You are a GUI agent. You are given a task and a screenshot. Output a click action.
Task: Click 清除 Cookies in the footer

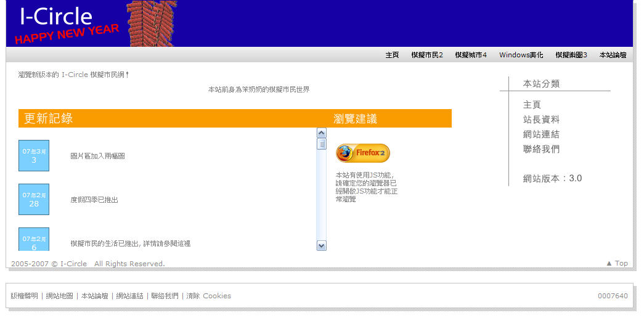pos(208,296)
